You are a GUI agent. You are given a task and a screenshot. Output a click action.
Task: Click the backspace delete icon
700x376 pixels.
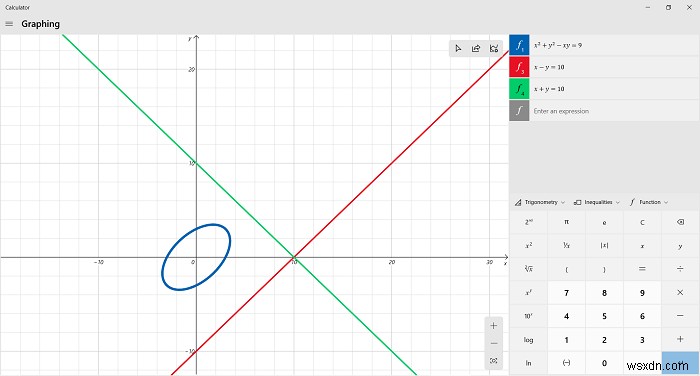[680, 222]
